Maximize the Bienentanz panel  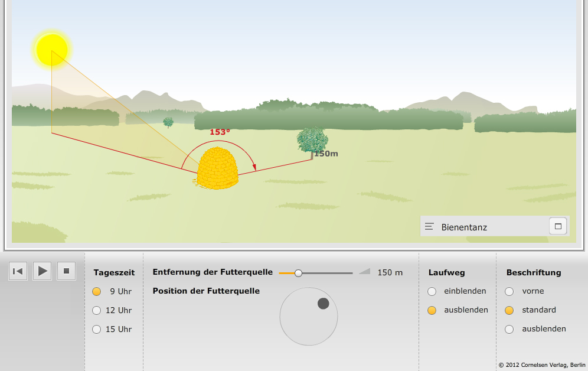(x=558, y=226)
